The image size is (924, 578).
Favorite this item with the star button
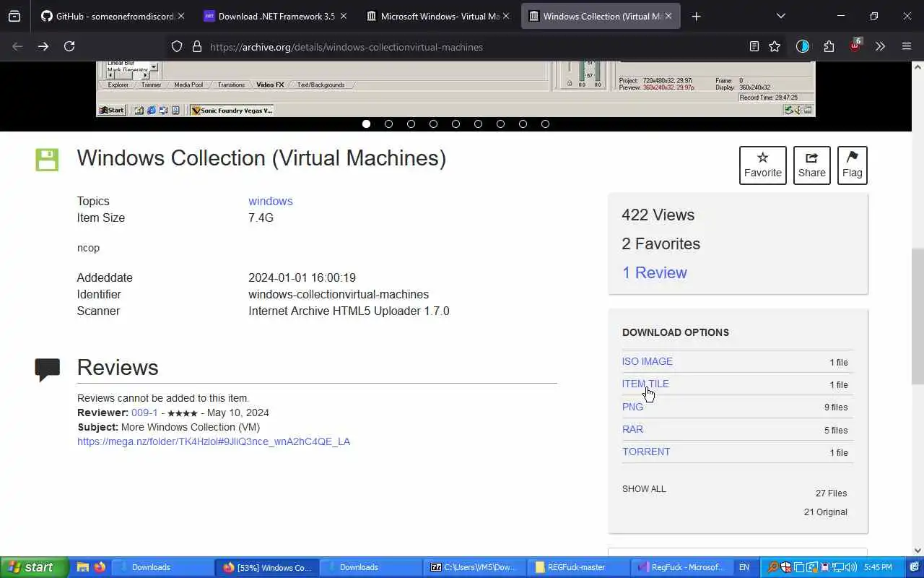pyautogui.click(x=762, y=165)
